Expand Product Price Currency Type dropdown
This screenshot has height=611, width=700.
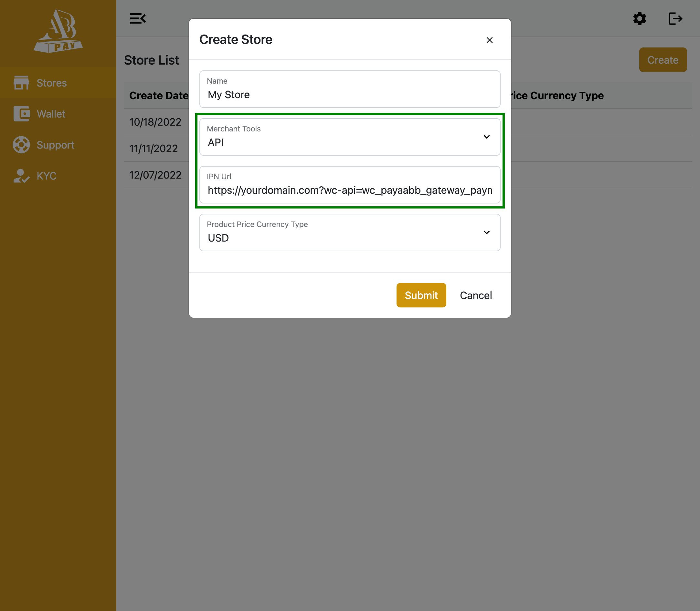(x=350, y=233)
